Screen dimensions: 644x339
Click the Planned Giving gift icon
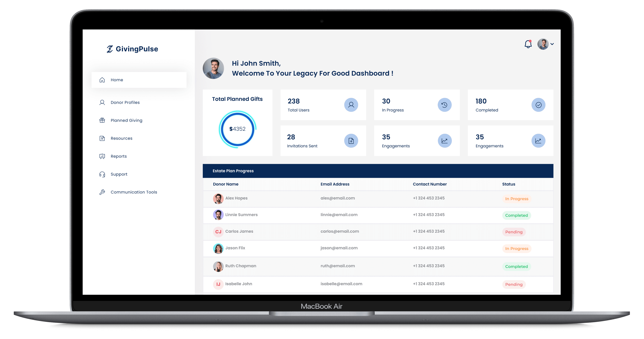click(102, 120)
